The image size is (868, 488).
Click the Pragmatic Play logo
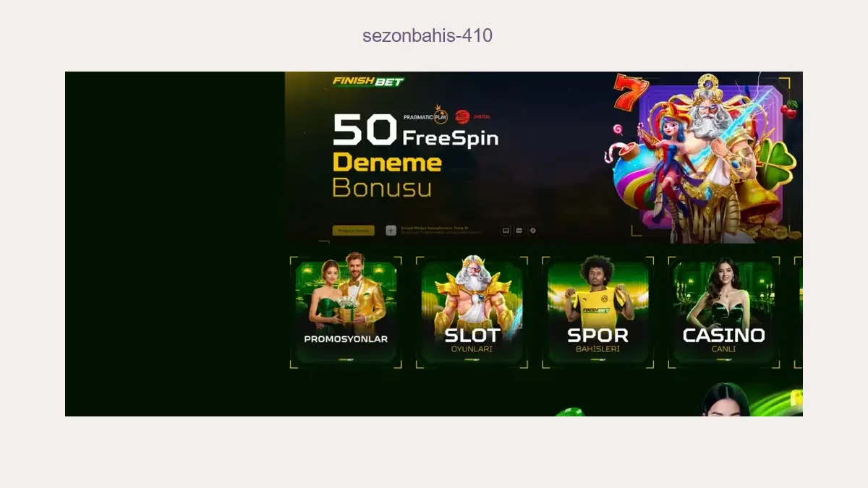pos(426,116)
